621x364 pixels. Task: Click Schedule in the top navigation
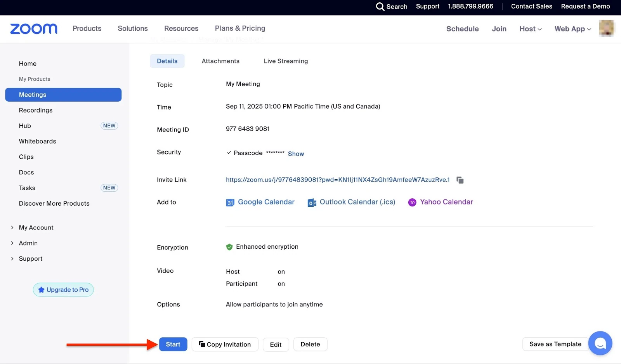pos(463,29)
